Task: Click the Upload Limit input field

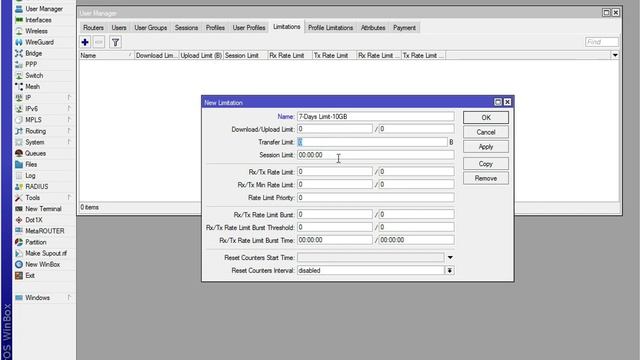Action: click(x=417, y=129)
